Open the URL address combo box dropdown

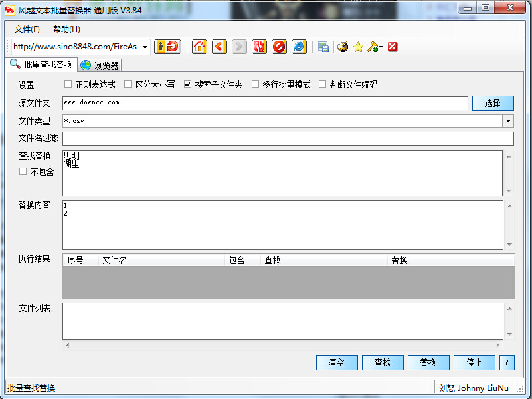tap(145, 47)
